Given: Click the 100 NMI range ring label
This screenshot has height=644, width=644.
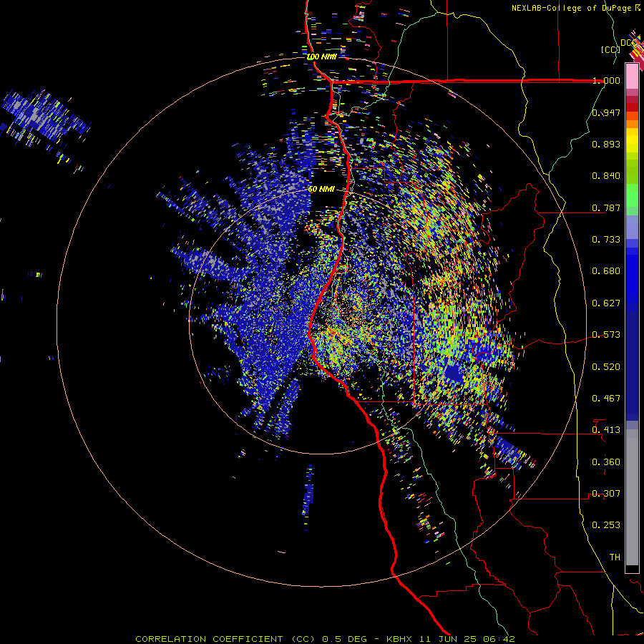Looking at the screenshot, I should (321, 57).
